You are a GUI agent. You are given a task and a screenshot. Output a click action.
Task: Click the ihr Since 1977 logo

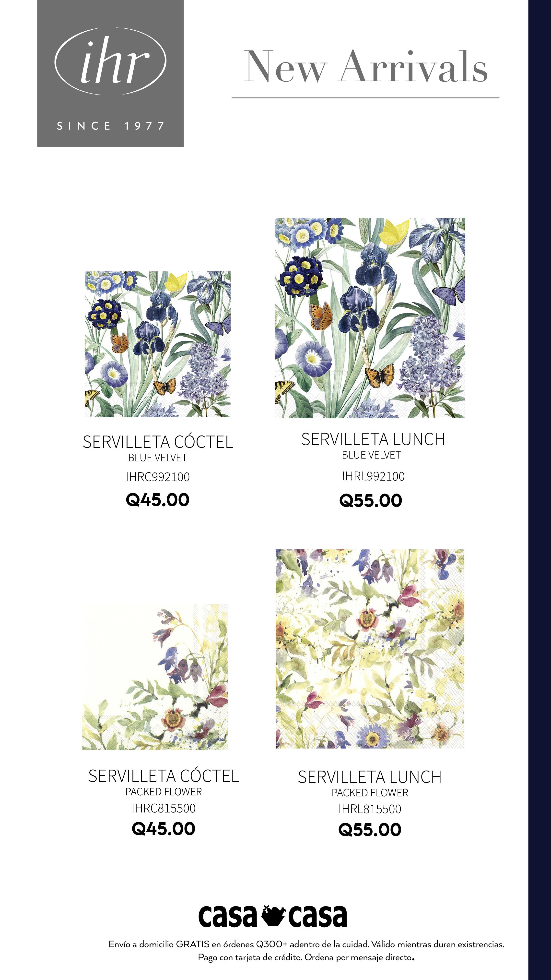coord(110,73)
